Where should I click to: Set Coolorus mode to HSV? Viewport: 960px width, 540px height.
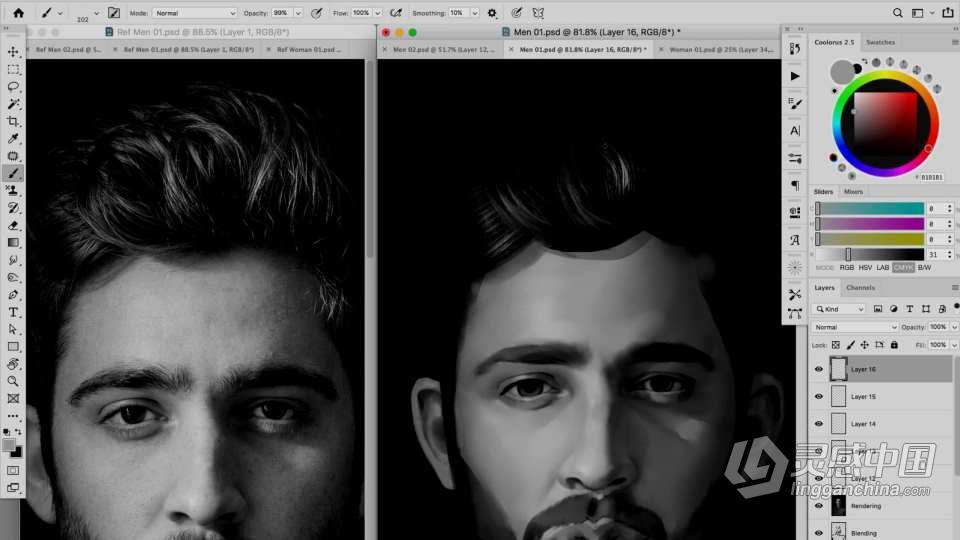[865, 268]
